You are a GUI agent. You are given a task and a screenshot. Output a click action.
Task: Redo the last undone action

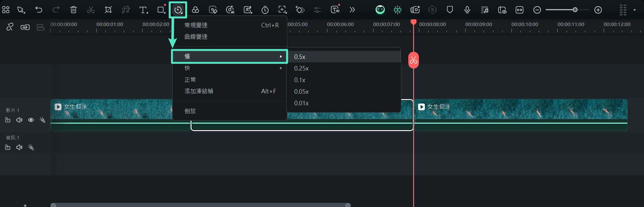click(56, 10)
